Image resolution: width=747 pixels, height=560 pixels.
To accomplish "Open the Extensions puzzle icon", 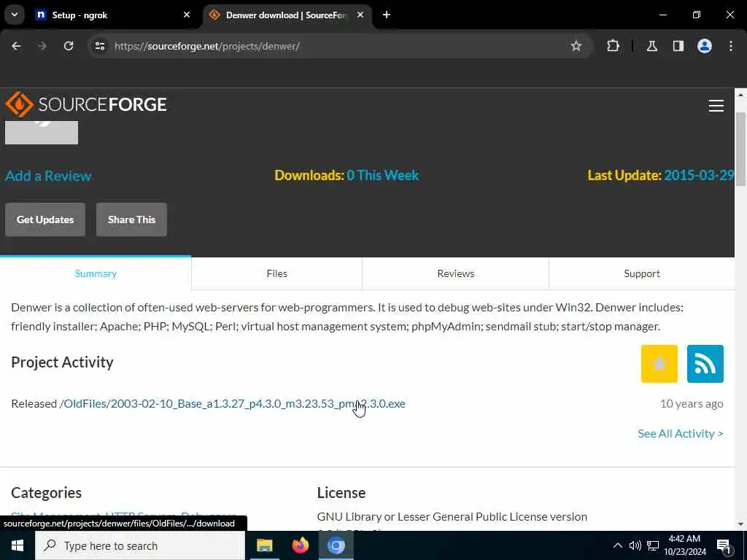I will pos(613,46).
